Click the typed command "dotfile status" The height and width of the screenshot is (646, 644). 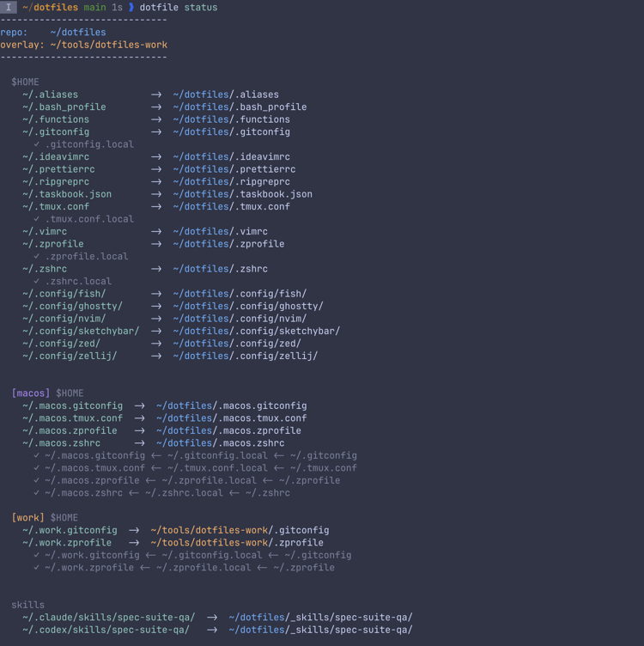click(179, 8)
